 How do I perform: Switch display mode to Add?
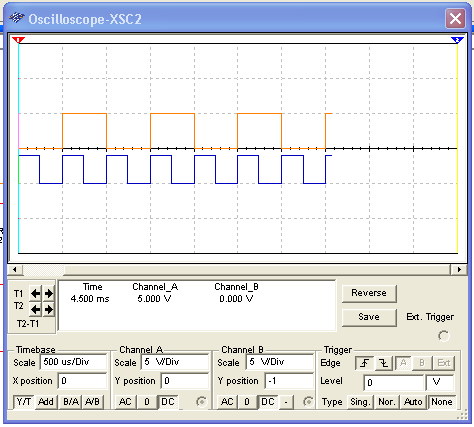(x=46, y=402)
